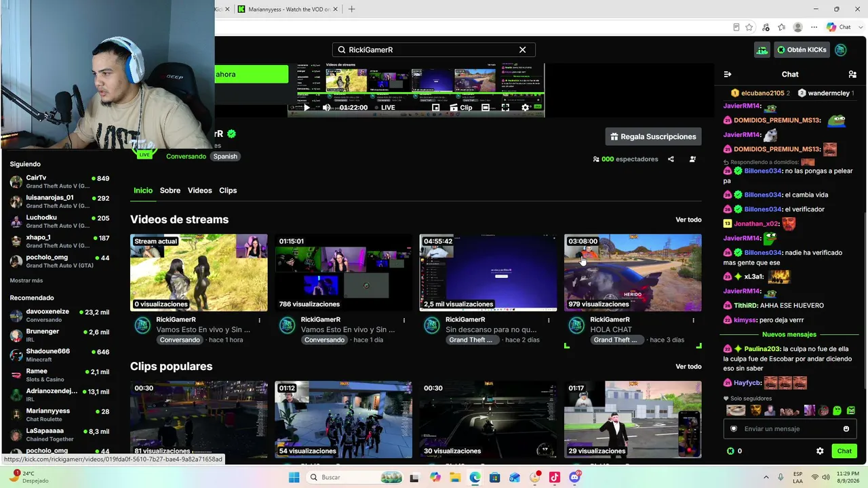Expand Siguiendo list with Mostrar más

coord(26,281)
